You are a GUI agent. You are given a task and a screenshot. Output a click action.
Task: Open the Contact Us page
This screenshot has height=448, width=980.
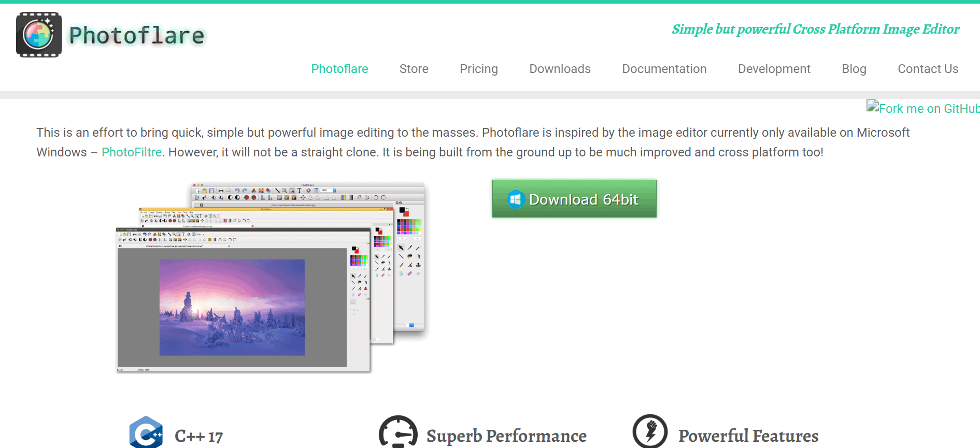coord(928,69)
